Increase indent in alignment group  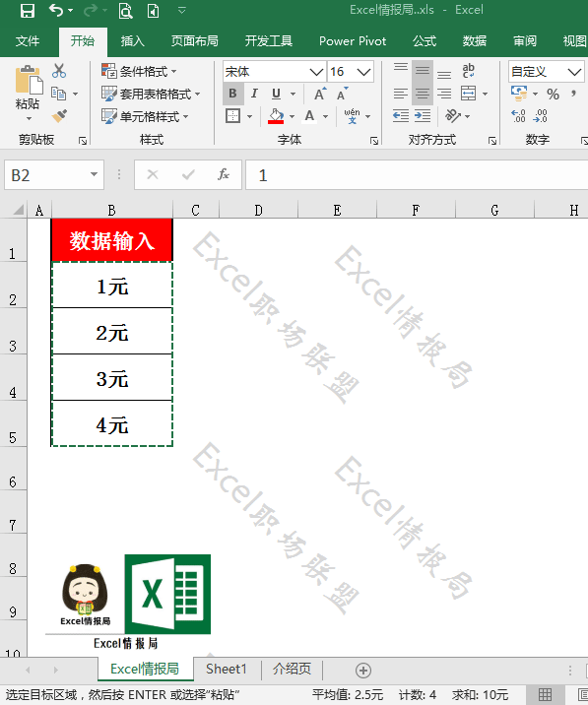(423, 116)
